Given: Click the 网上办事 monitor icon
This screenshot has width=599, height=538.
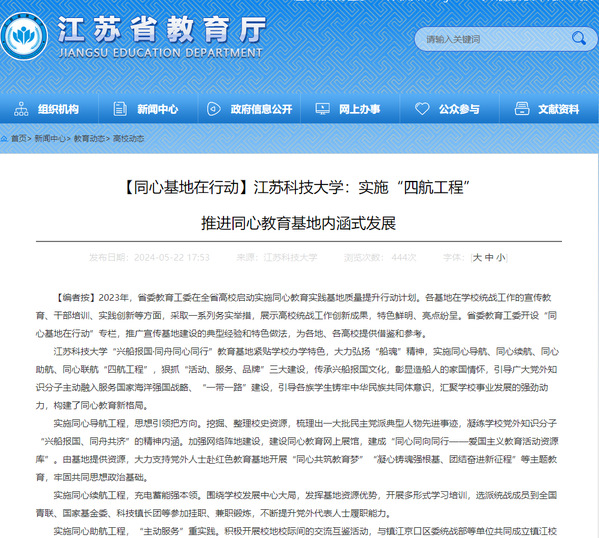Looking at the screenshot, I should click(322, 109).
